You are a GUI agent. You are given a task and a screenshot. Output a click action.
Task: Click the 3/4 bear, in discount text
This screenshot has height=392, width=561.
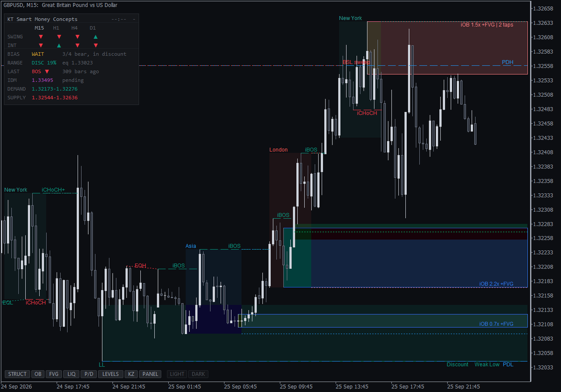[94, 54]
